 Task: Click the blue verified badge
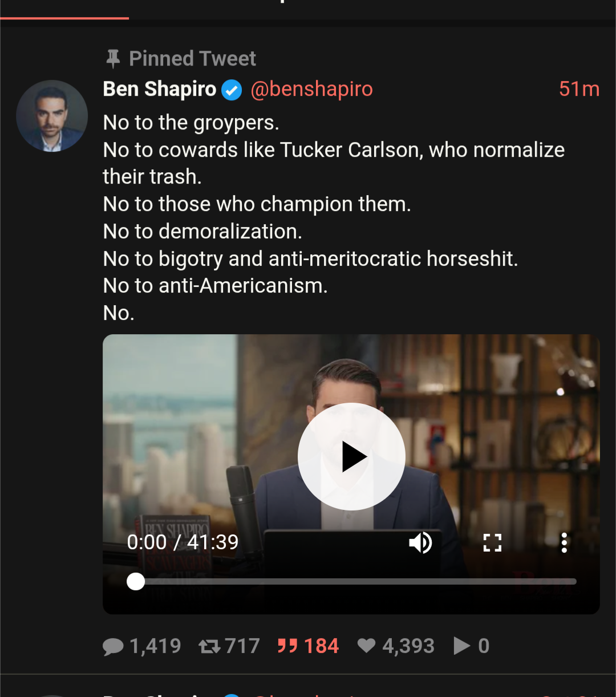pyautogui.click(x=232, y=90)
